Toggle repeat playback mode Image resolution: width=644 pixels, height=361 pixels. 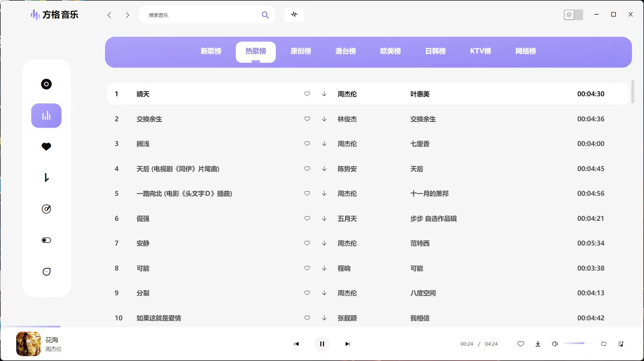pyautogui.click(x=604, y=344)
